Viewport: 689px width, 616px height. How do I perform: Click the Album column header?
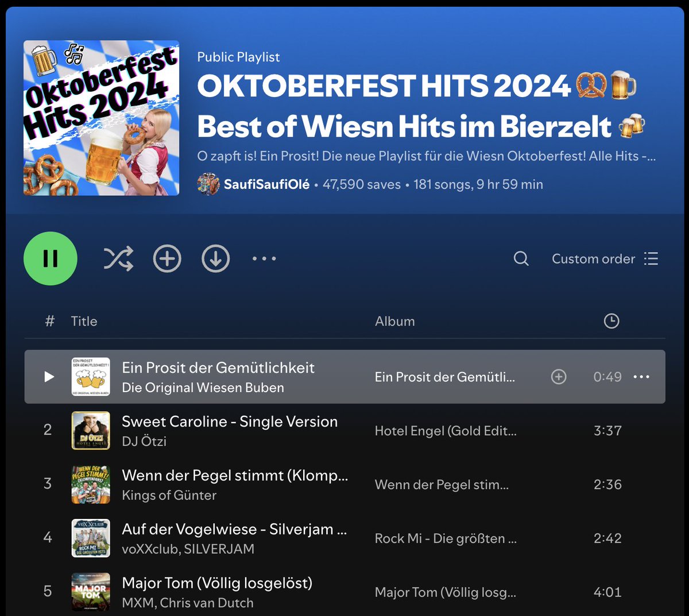(395, 321)
